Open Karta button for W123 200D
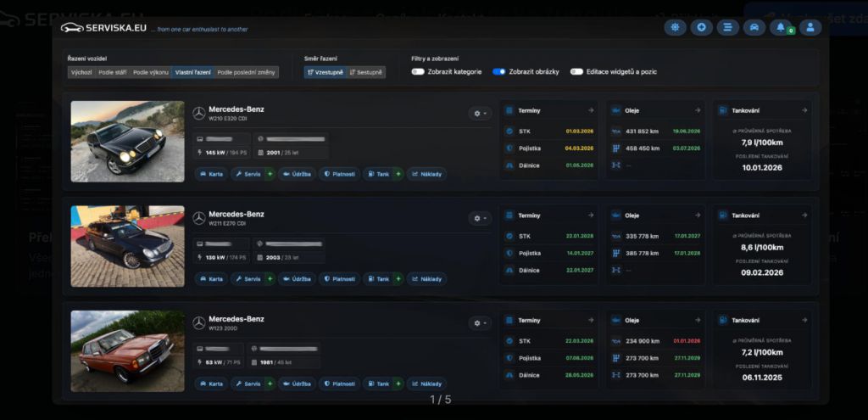 [x=211, y=384]
